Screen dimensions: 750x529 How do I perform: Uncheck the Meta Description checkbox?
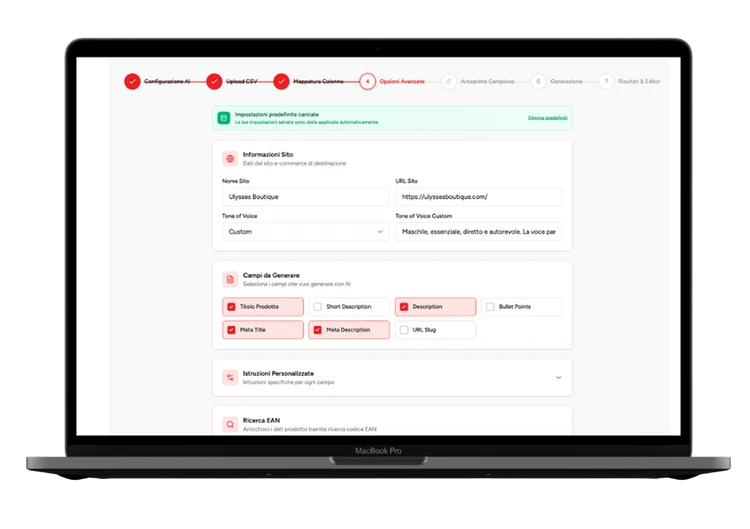(x=318, y=330)
